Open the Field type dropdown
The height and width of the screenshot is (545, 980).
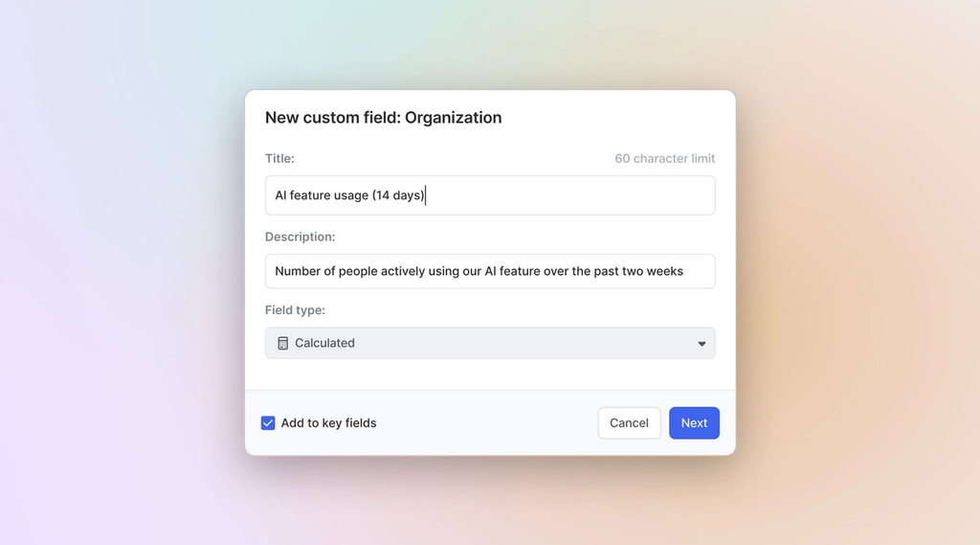coord(490,343)
